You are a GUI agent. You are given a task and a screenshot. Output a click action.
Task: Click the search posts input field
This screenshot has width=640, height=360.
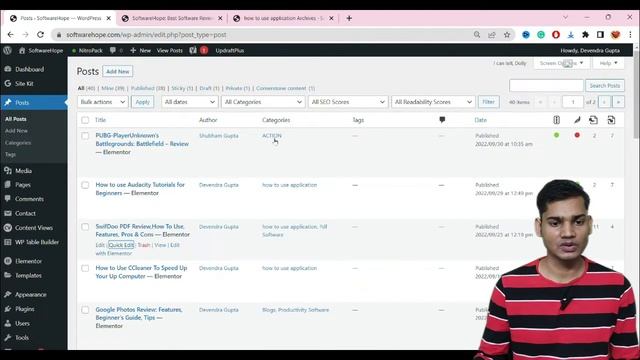pos(546,86)
